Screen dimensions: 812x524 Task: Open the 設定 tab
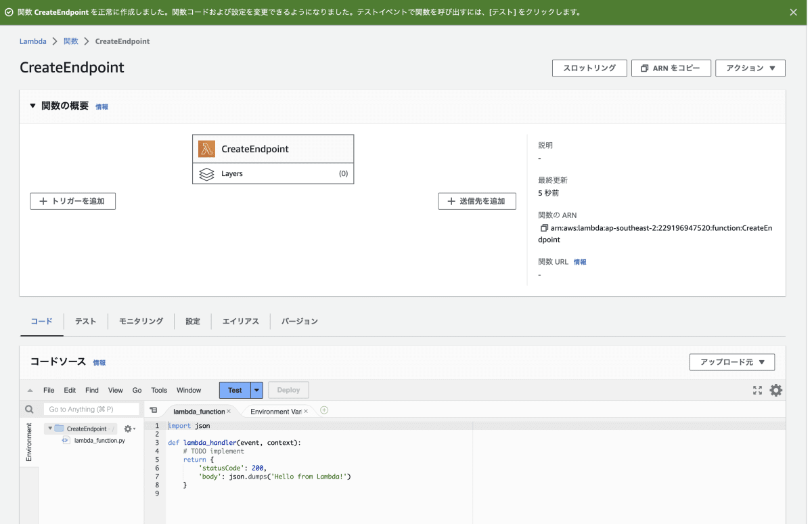[193, 322]
